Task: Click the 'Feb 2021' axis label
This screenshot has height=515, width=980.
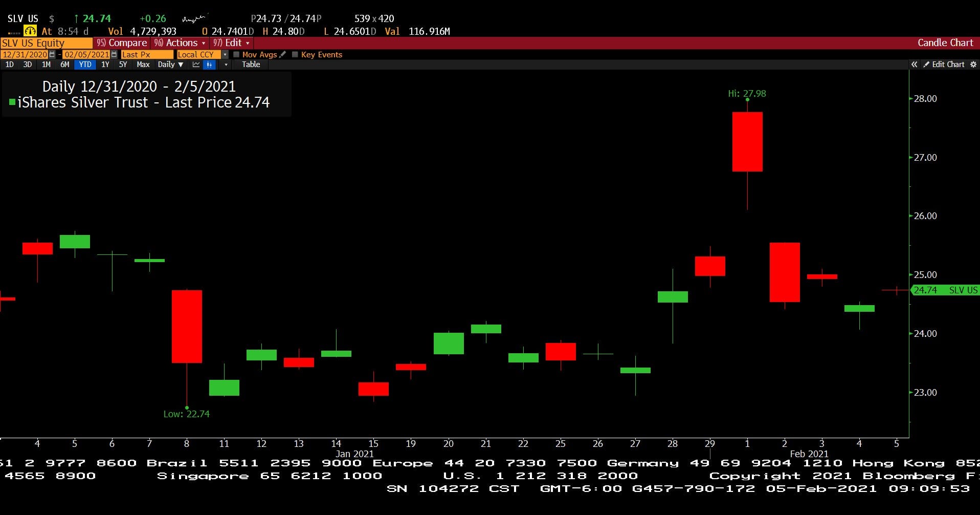Action: tap(809, 454)
